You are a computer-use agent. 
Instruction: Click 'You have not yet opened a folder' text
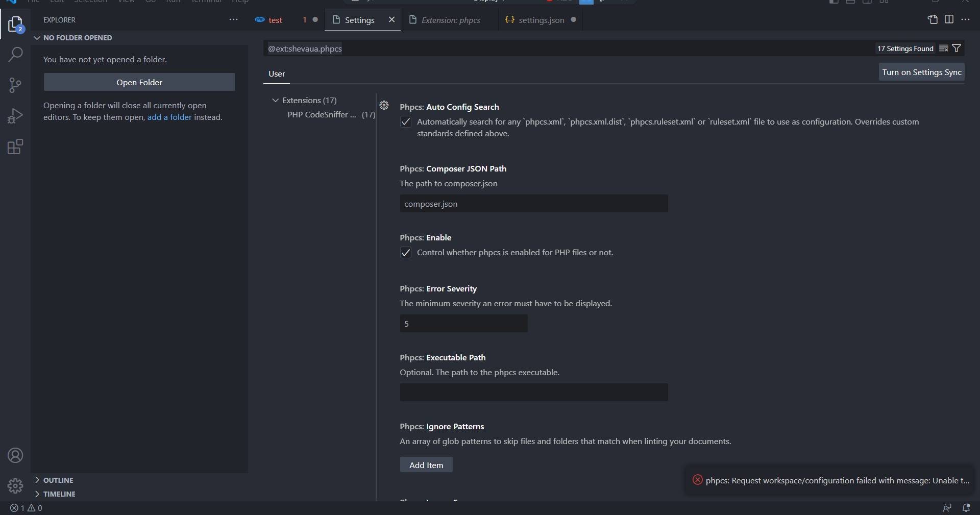click(105, 60)
